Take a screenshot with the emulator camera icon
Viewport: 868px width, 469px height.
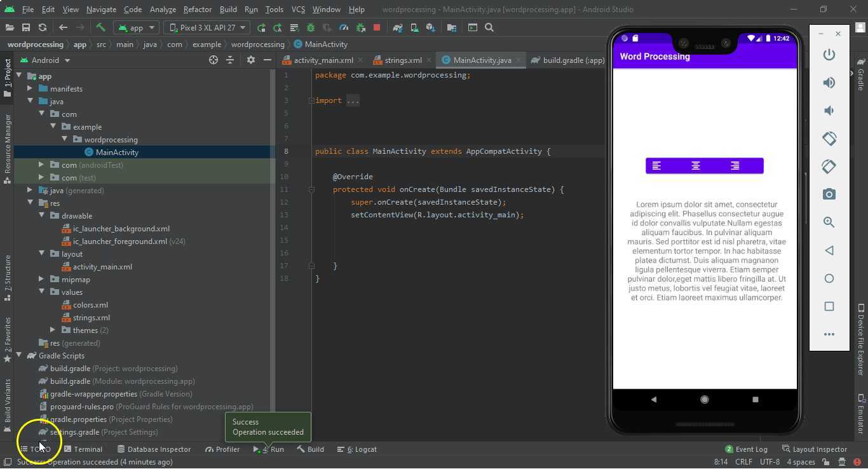pos(829,194)
